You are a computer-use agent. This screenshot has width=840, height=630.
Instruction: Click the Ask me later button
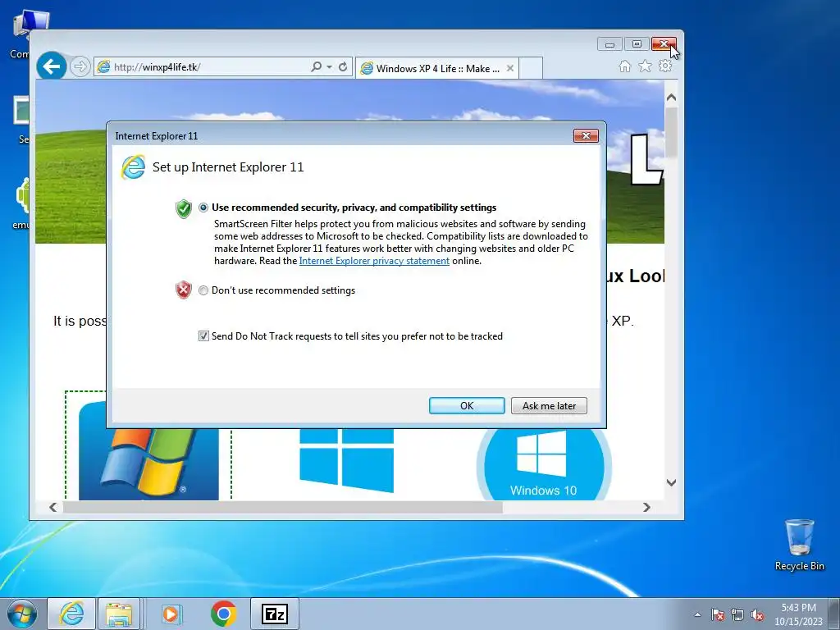(x=549, y=405)
